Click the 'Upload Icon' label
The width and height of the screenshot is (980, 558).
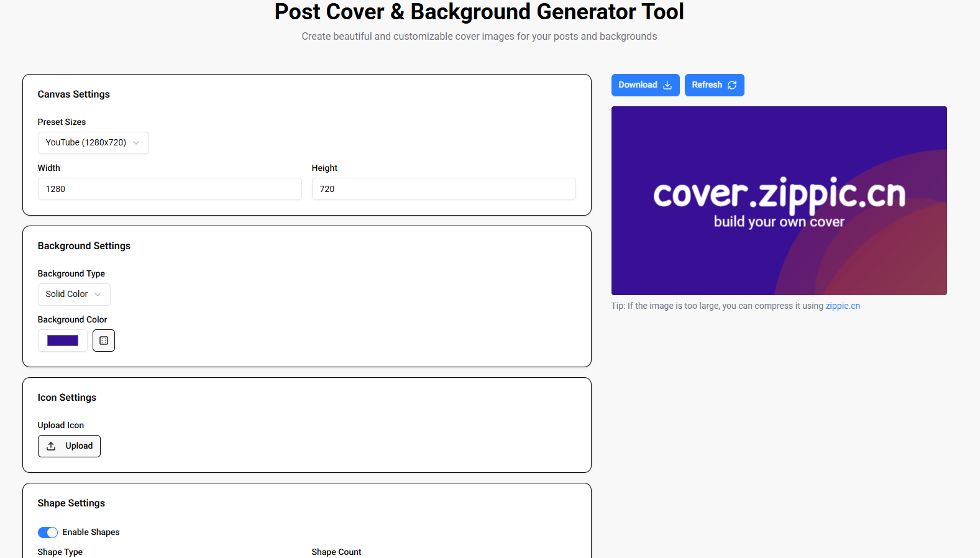tap(60, 426)
